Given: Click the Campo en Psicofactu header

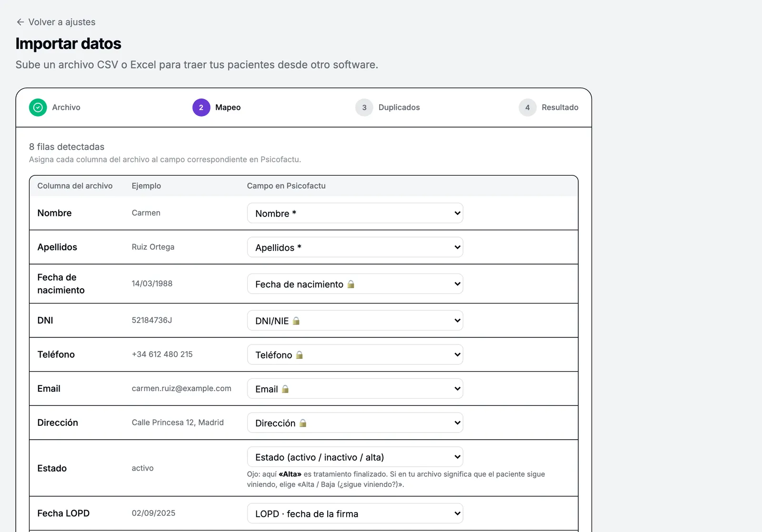Looking at the screenshot, I should tap(286, 186).
